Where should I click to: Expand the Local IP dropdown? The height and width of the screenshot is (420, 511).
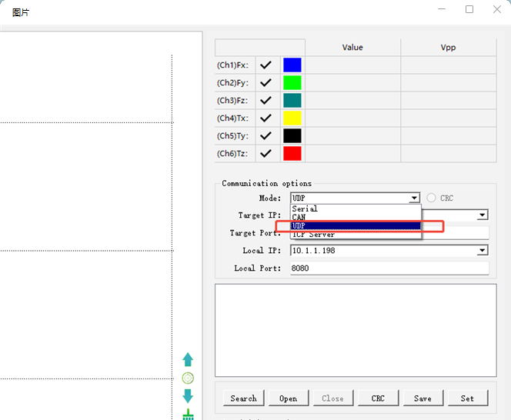[483, 250]
